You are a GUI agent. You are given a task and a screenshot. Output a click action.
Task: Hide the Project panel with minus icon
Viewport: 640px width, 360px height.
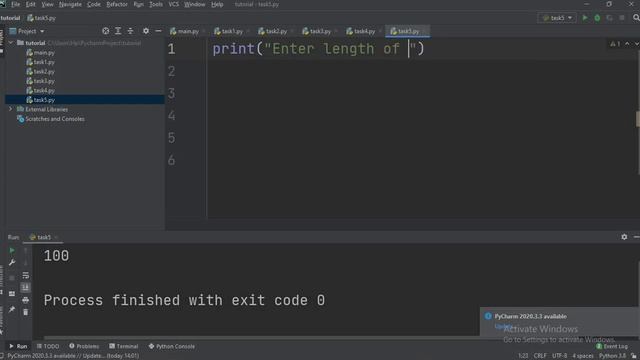point(158,31)
